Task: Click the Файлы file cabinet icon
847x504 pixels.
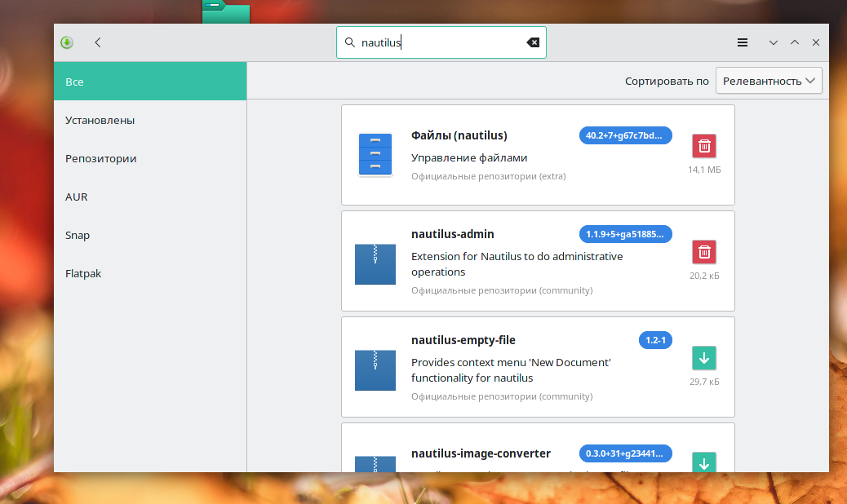Action: 375,155
